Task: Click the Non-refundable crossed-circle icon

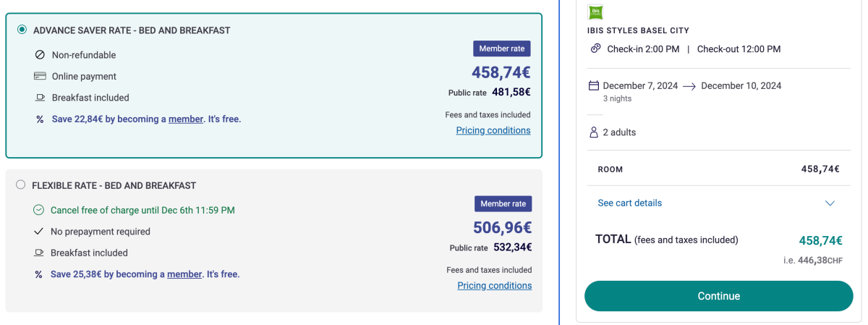Action: [x=40, y=55]
